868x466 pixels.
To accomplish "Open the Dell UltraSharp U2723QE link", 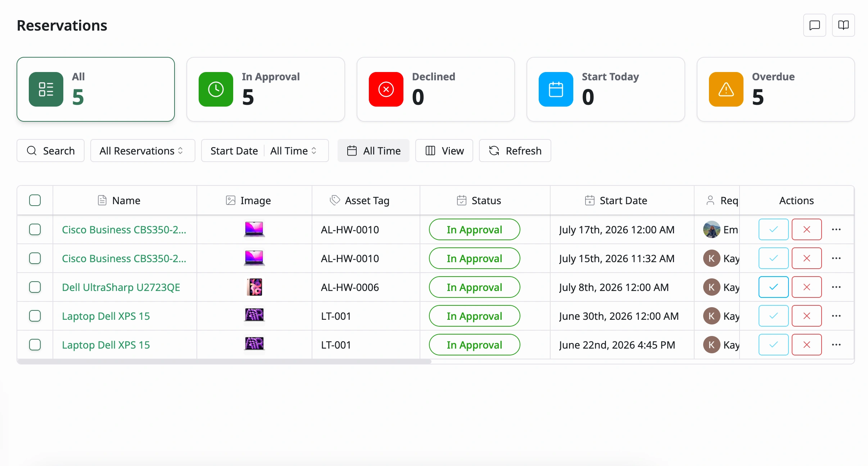I will (x=121, y=287).
